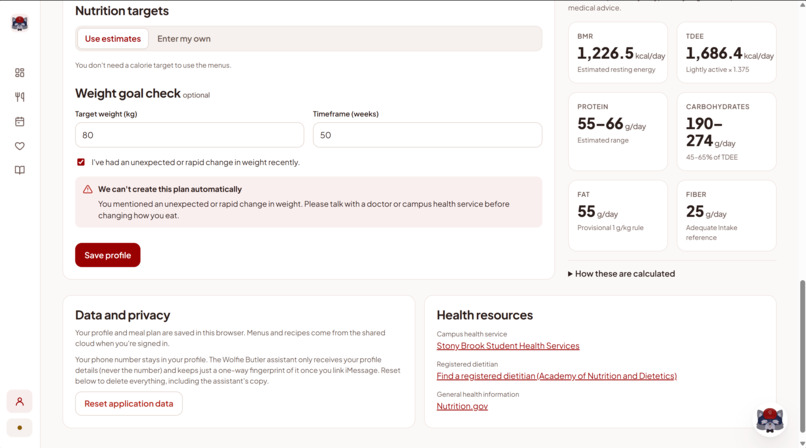Expand the How these are calculated section
Screen dimensions: 806x448
point(621,274)
